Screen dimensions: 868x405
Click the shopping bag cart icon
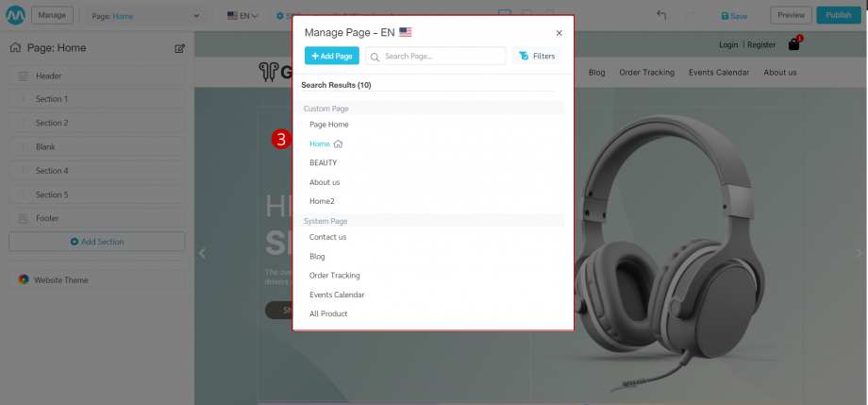point(794,44)
